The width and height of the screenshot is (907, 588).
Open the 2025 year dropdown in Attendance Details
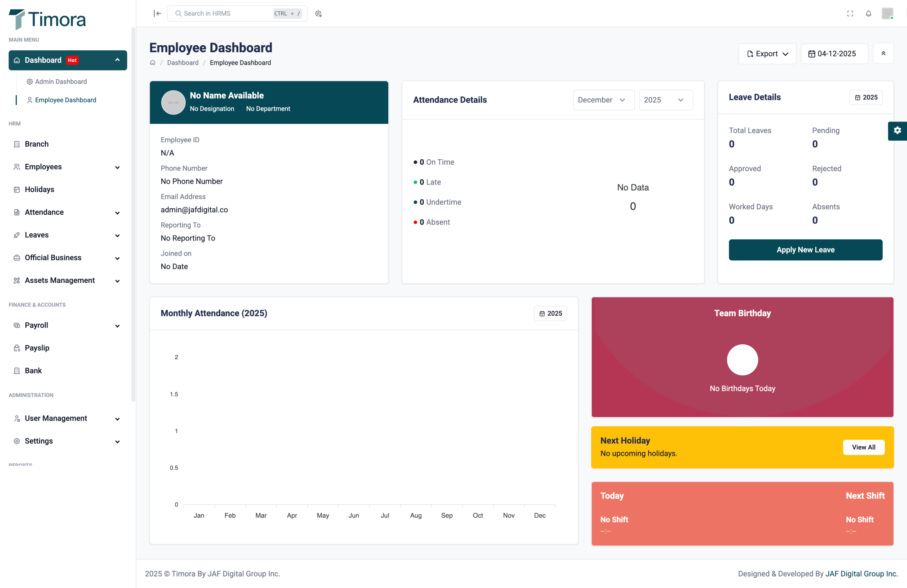(x=665, y=100)
